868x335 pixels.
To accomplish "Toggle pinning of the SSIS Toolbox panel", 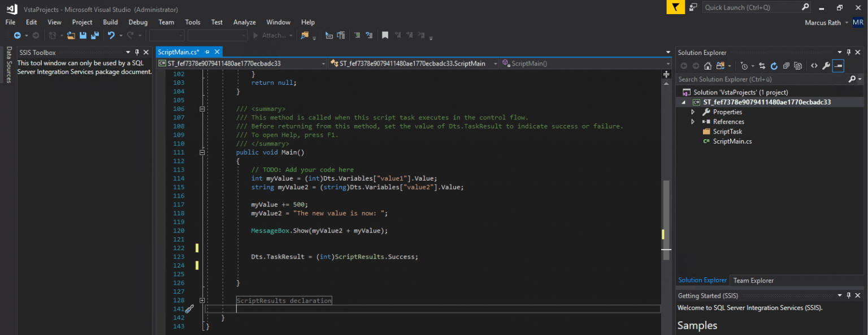I will click(137, 52).
